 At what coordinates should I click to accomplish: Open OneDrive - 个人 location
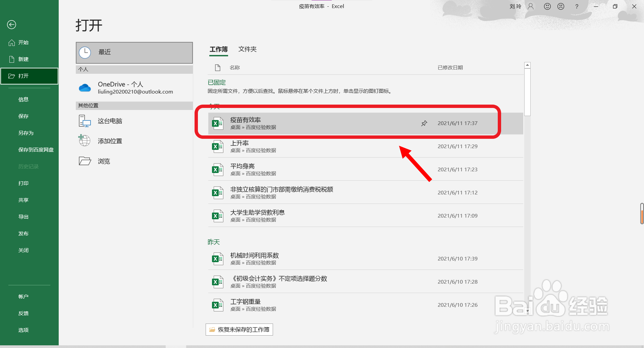pos(134,88)
